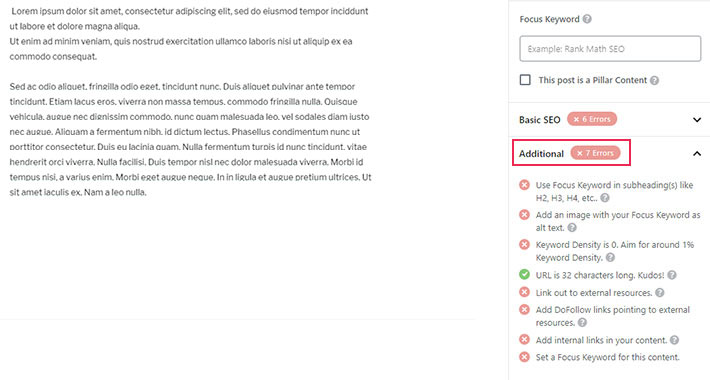
Task: Open help icon next to Focus Keyword label
Action: 587,19
